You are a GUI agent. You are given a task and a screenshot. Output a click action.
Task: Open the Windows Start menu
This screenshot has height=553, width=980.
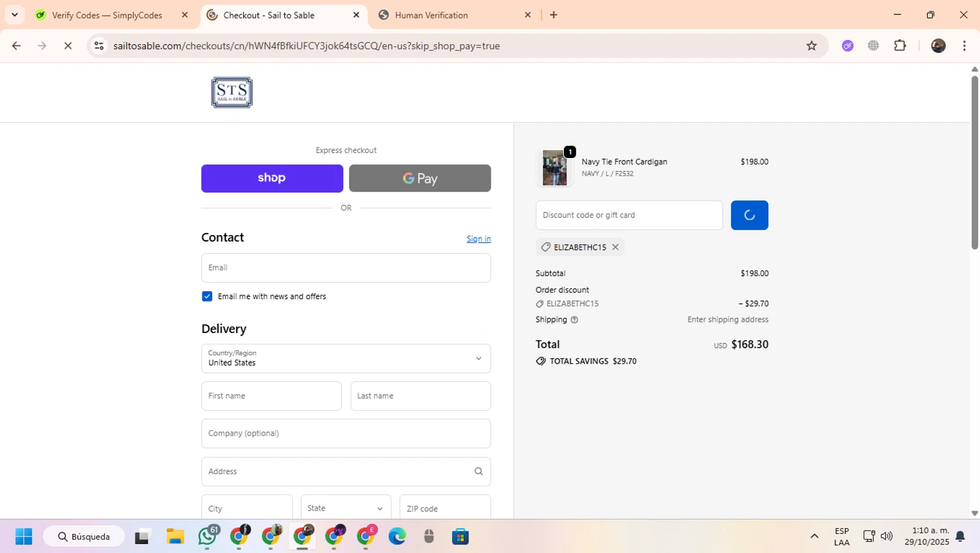click(24, 537)
